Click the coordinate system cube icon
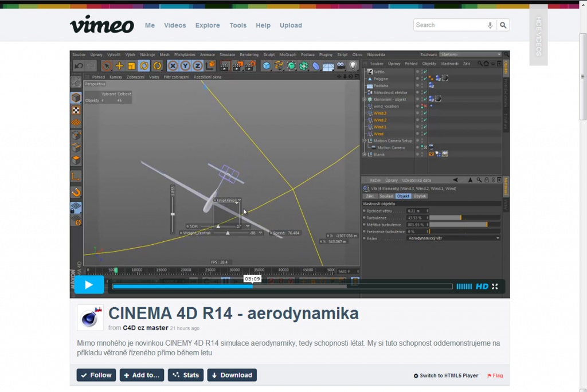Viewport: 587px width, 392px height. (x=210, y=66)
